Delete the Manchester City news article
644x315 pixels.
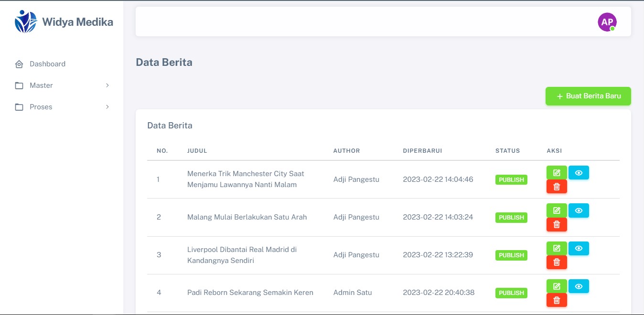pyautogui.click(x=557, y=187)
